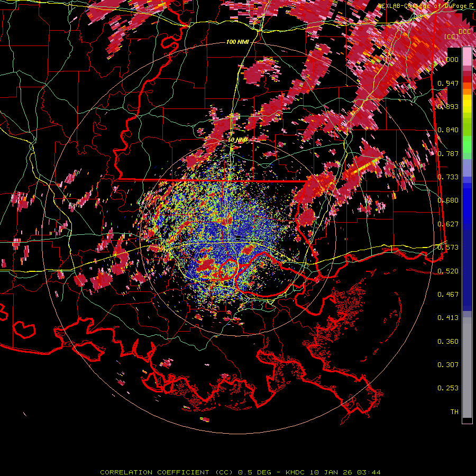The width and height of the screenshot is (476, 476).
Task: Select the 0.733 legend value
Action: tap(448, 177)
